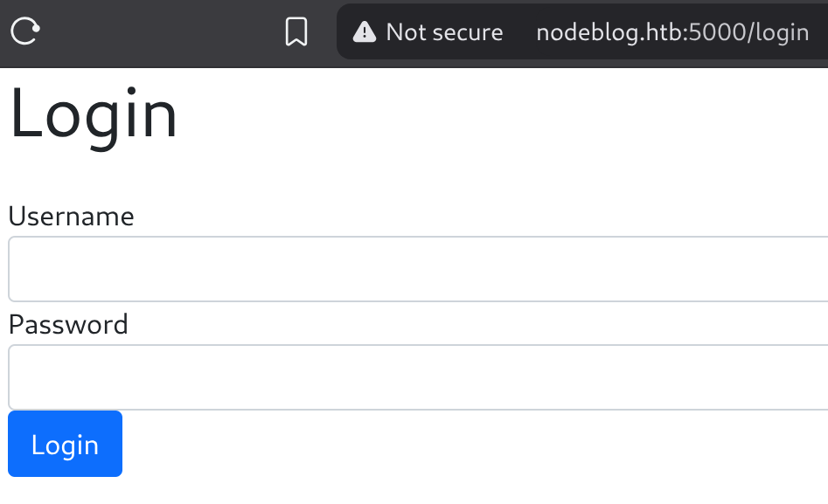The width and height of the screenshot is (828, 504).
Task: Select the nodeblog.htb:5000/login address bar URL
Action: [x=672, y=32]
